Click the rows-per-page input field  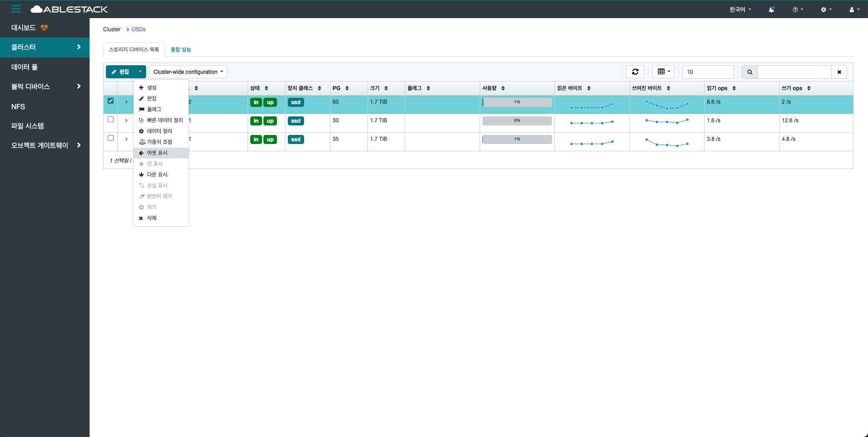tap(707, 72)
